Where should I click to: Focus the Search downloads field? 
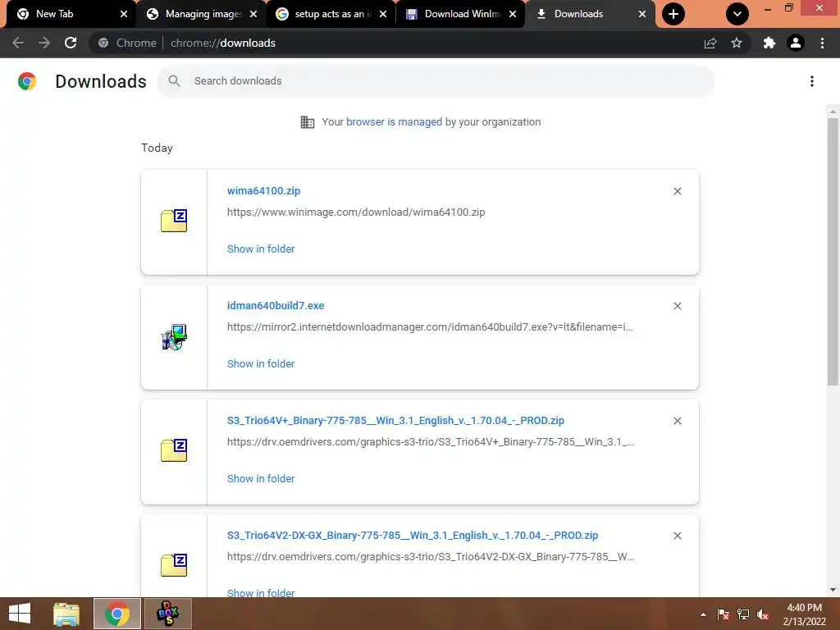pos(436,81)
